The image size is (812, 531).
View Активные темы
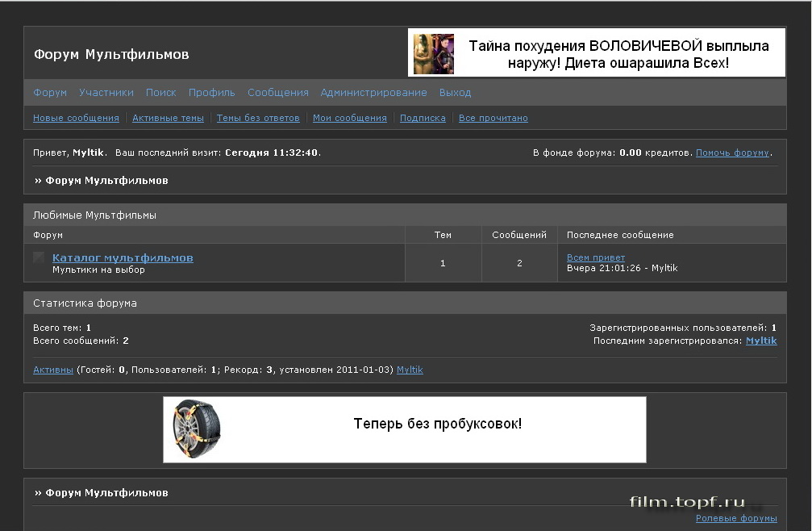click(168, 118)
